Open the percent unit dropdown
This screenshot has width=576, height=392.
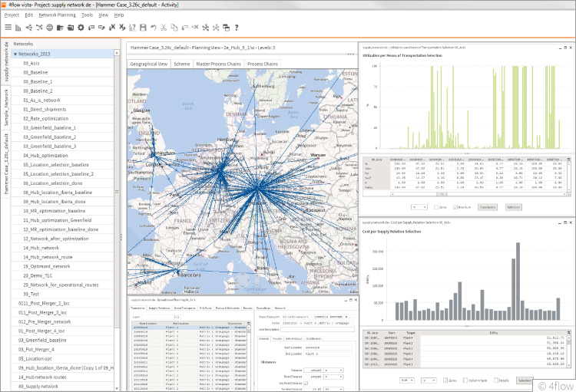(x=419, y=206)
